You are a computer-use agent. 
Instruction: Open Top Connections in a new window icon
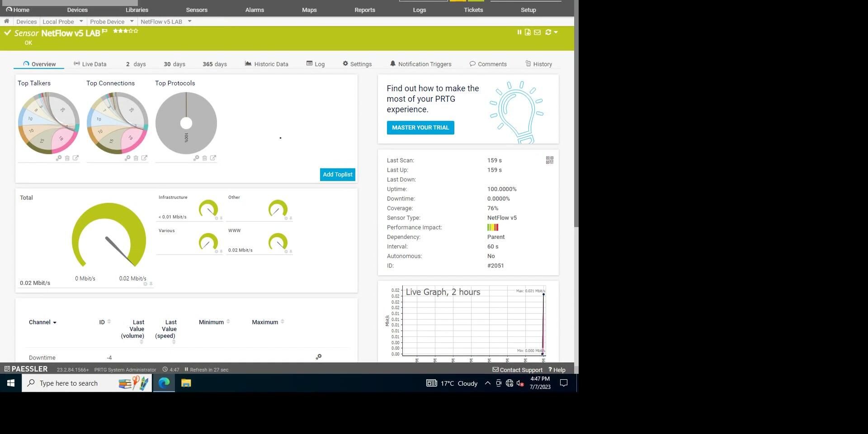point(144,158)
